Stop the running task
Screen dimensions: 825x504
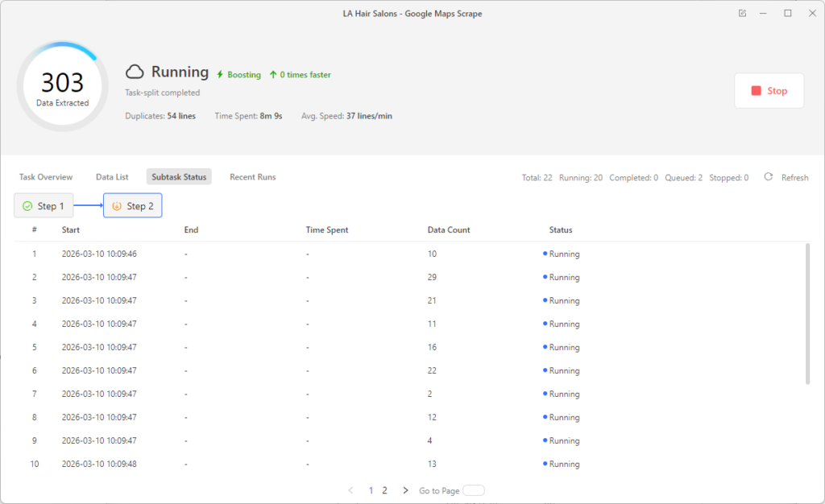point(769,91)
